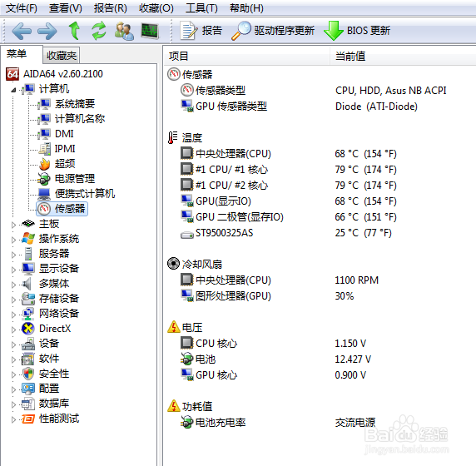Expand the 主板 tree node
476x466 pixels.
[13, 225]
